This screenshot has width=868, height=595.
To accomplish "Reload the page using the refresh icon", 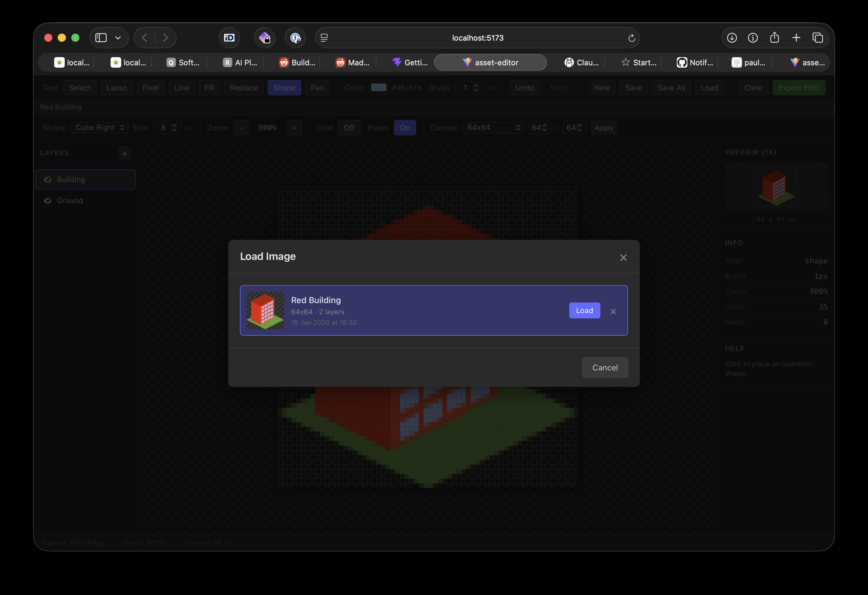I will pyautogui.click(x=631, y=38).
